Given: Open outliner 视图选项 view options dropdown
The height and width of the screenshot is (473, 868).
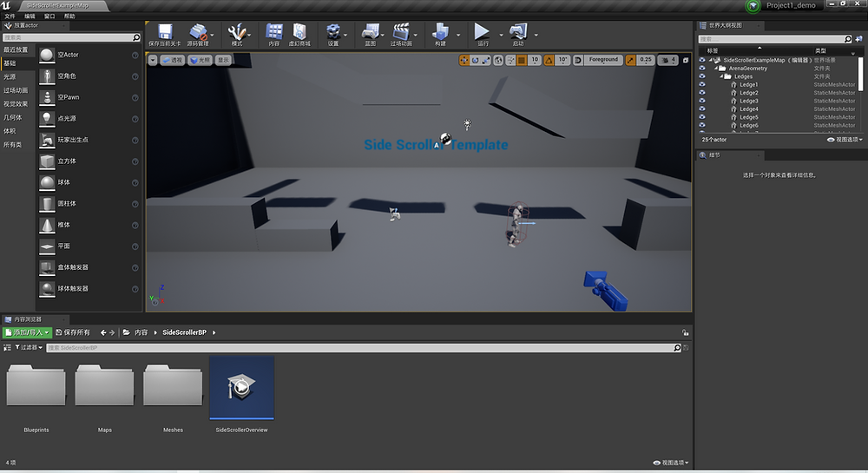Looking at the screenshot, I should (x=845, y=140).
